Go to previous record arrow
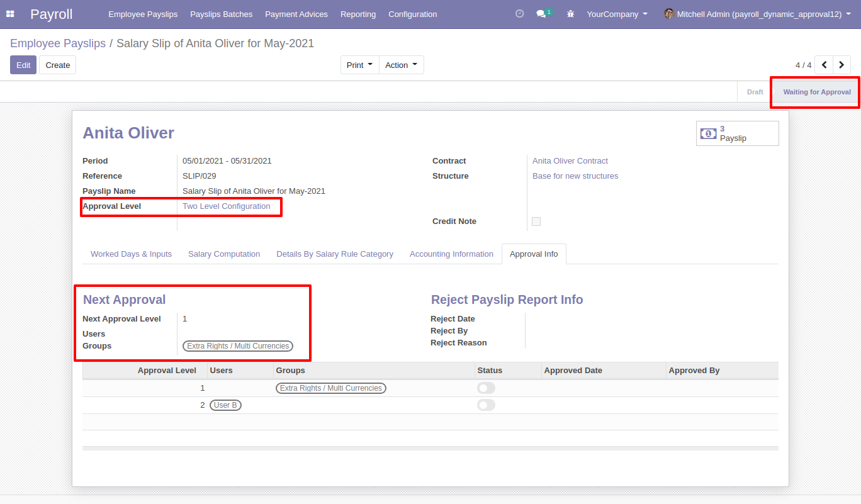861x504 pixels. (x=824, y=65)
